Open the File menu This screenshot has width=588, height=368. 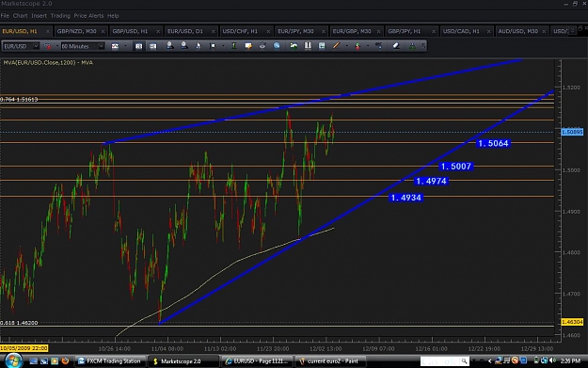(x=5, y=16)
